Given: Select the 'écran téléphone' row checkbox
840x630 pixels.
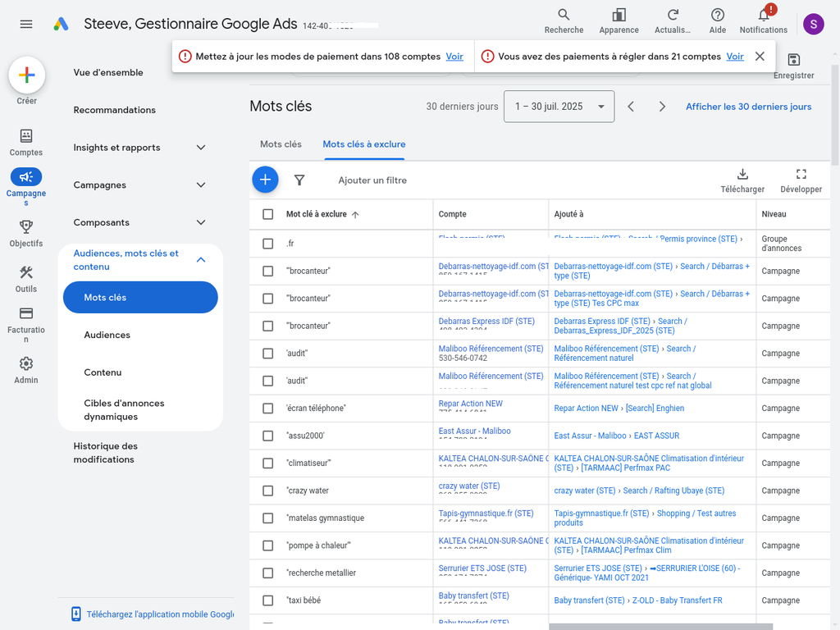Looking at the screenshot, I should pos(268,409).
